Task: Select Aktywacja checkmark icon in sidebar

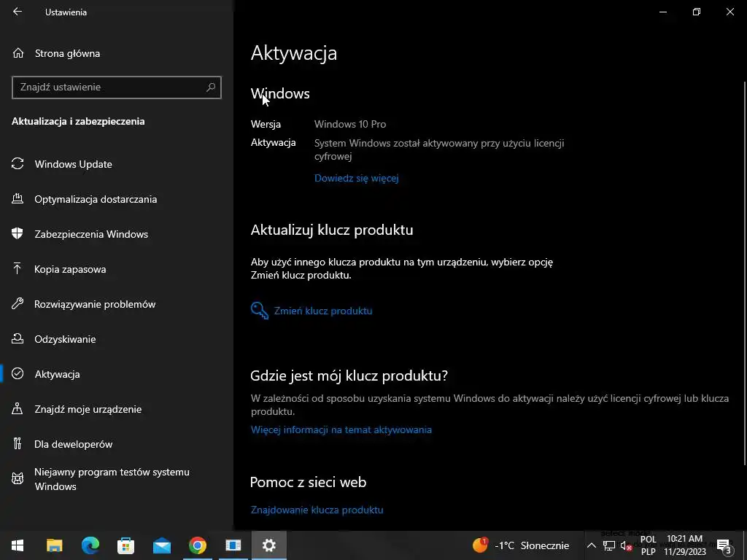Action: [18, 374]
